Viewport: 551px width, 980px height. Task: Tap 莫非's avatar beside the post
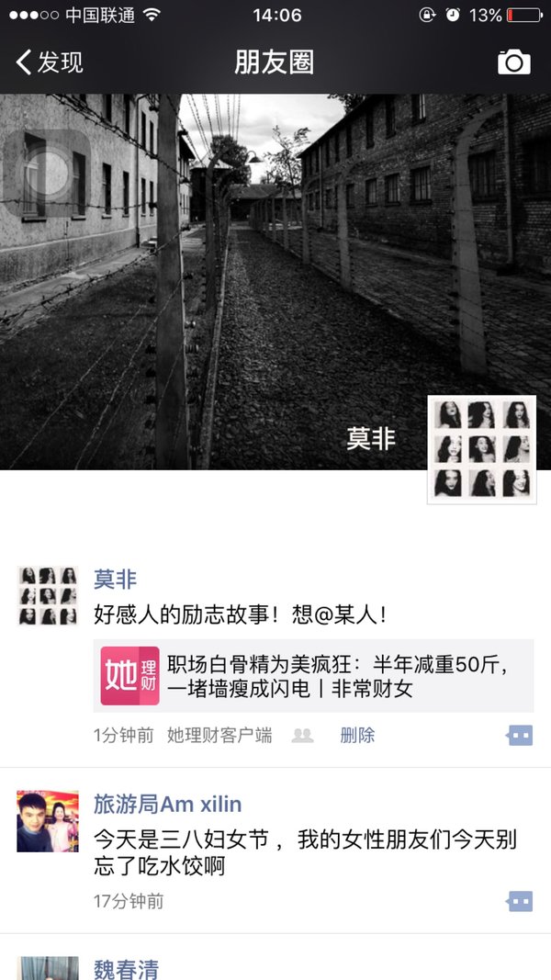click(48, 596)
